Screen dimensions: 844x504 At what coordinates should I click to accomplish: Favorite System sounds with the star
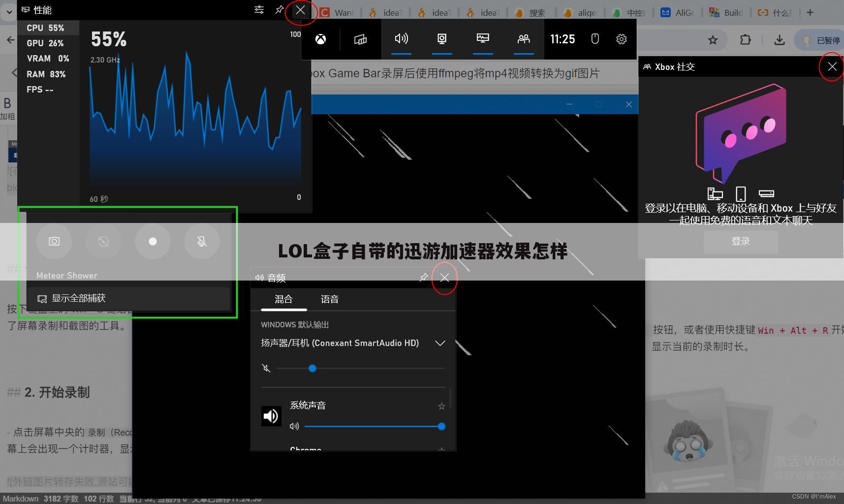pos(441,406)
